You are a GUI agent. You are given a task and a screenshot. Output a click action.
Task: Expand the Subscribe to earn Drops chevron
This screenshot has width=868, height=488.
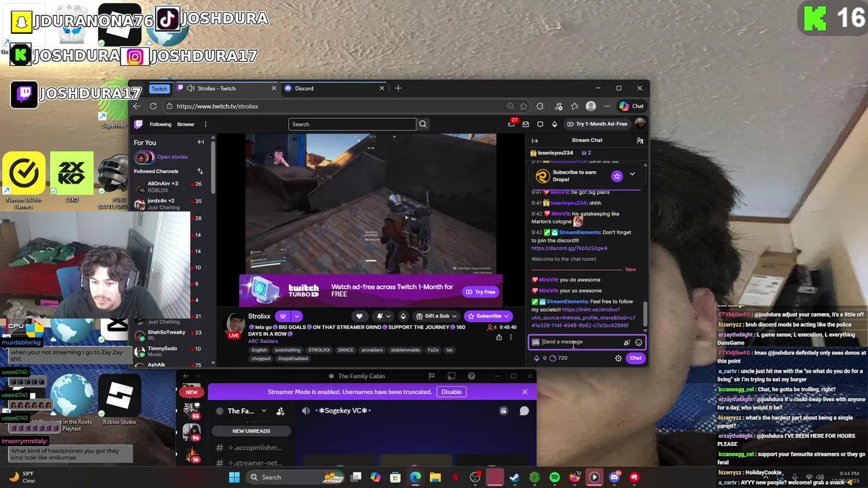[x=632, y=174]
